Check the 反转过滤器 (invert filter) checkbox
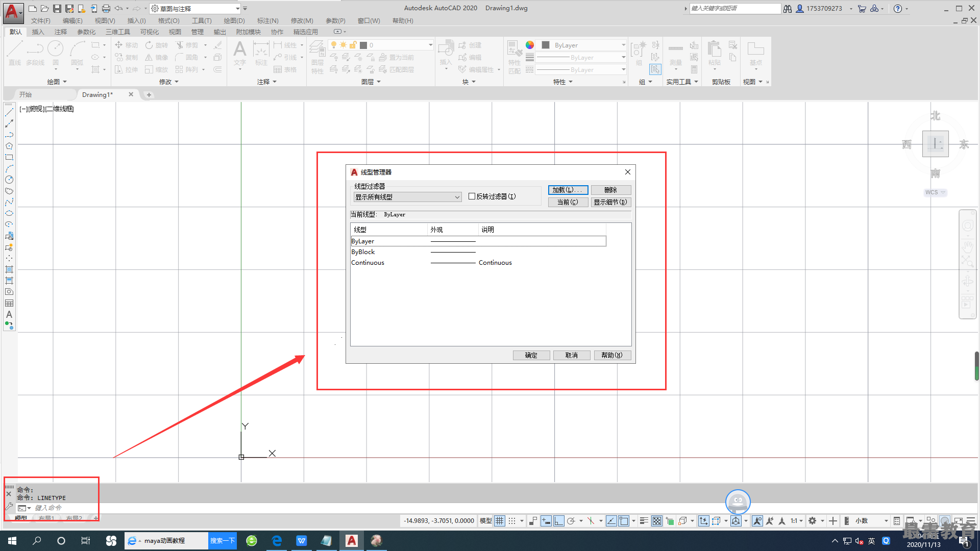 (472, 196)
